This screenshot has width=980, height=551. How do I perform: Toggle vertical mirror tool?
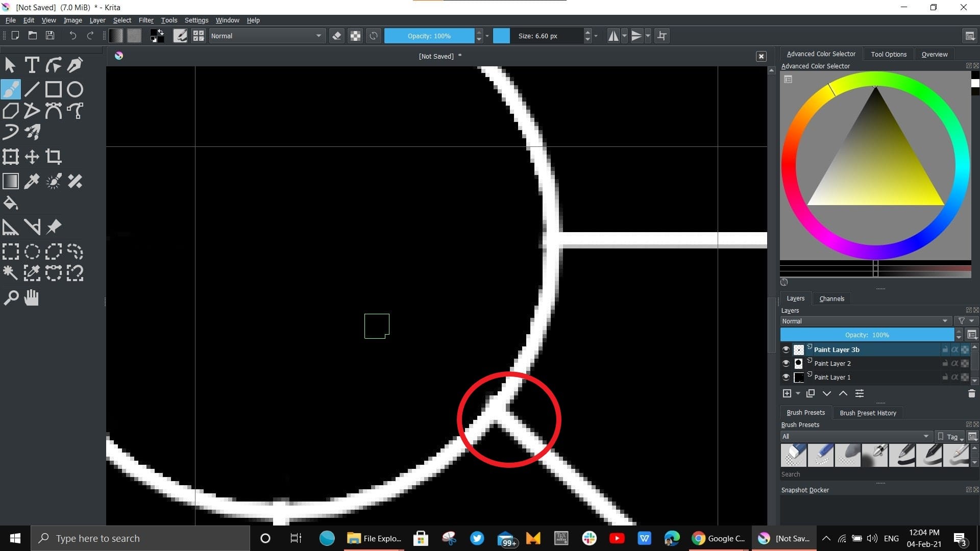click(x=636, y=36)
